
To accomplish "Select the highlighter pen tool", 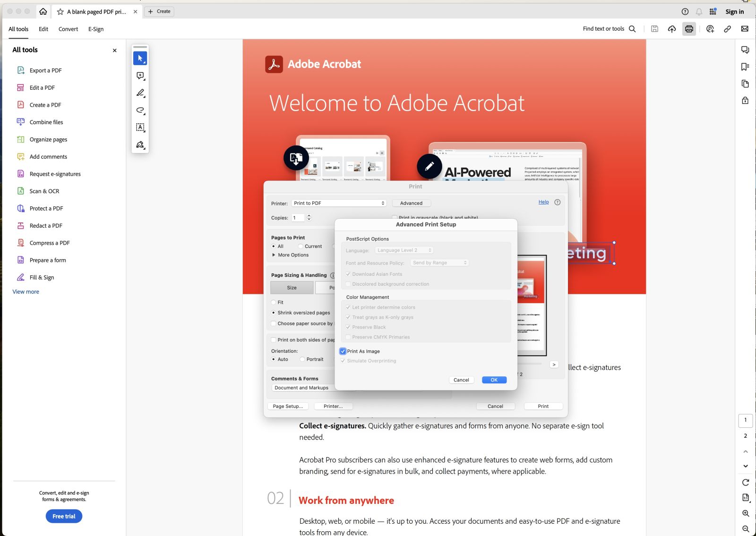I will coord(140,93).
